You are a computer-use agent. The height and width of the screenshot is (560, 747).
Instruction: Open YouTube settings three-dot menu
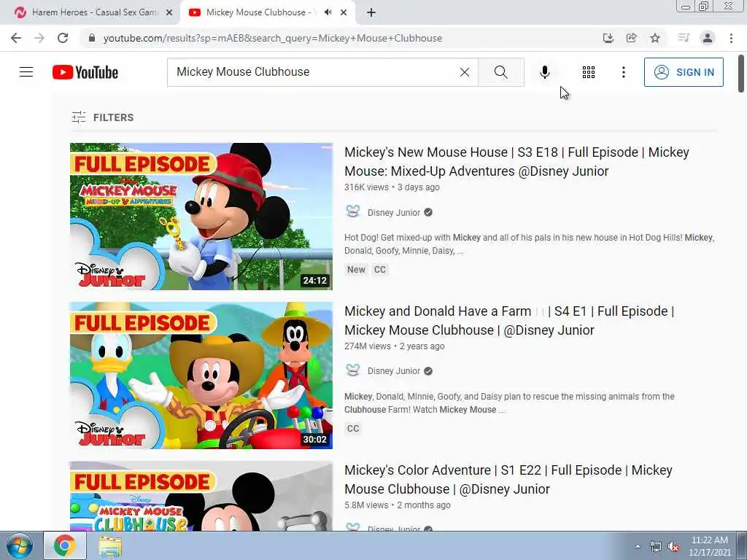(623, 72)
